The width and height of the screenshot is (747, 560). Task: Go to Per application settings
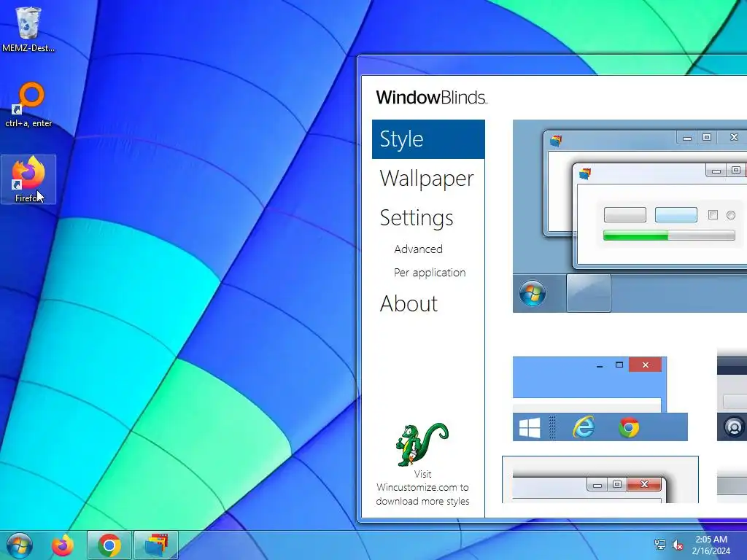[x=430, y=273]
